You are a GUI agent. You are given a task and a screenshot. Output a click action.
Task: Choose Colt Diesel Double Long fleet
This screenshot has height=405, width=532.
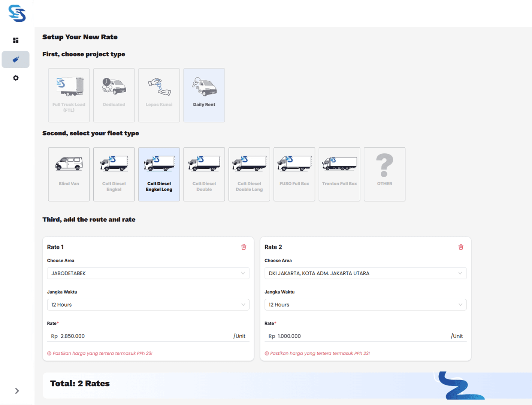249,174
